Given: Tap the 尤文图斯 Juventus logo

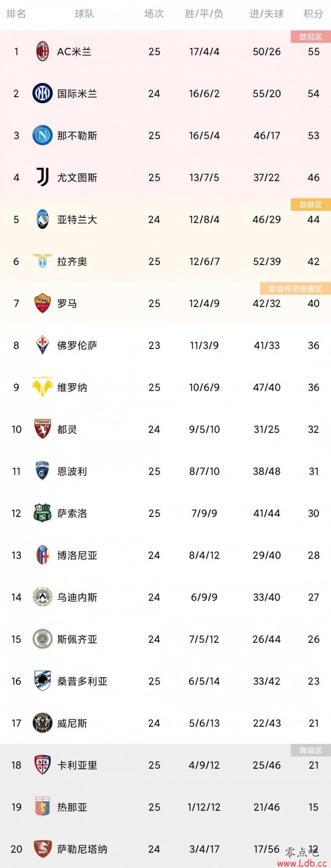Looking at the screenshot, I should click(42, 177).
